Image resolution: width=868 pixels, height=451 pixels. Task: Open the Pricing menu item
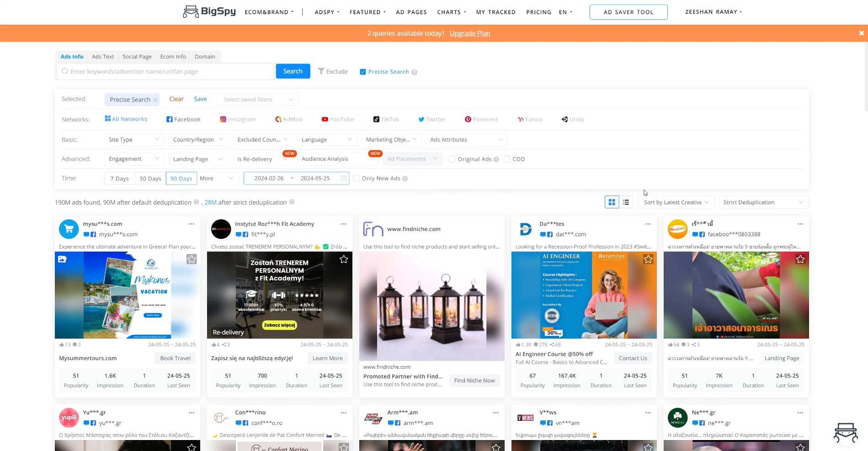[x=538, y=12]
